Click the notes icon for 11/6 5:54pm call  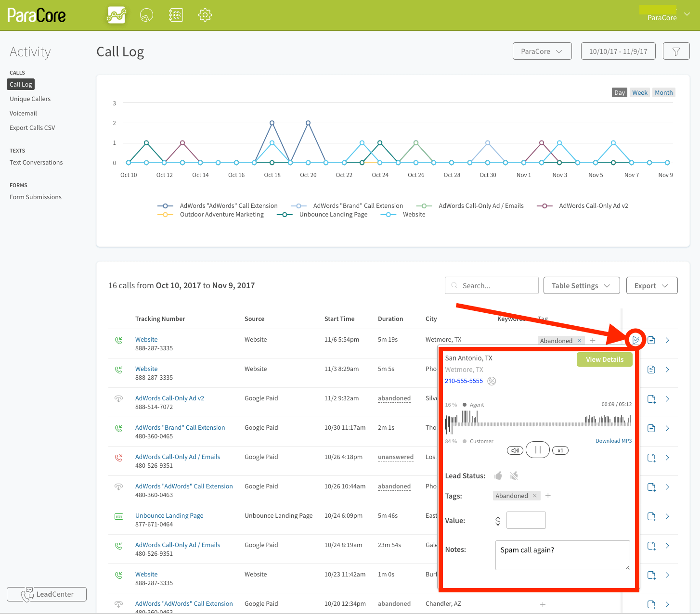[651, 340]
